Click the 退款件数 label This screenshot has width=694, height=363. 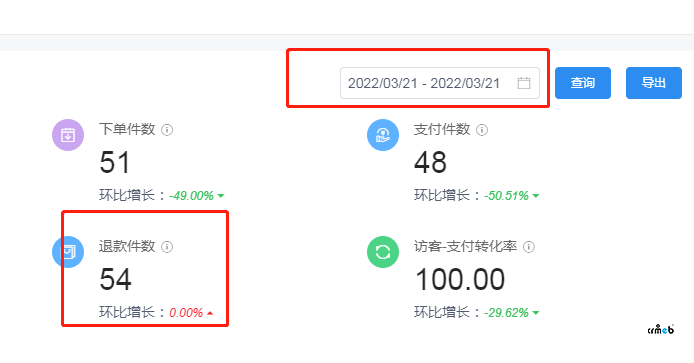[127, 246]
